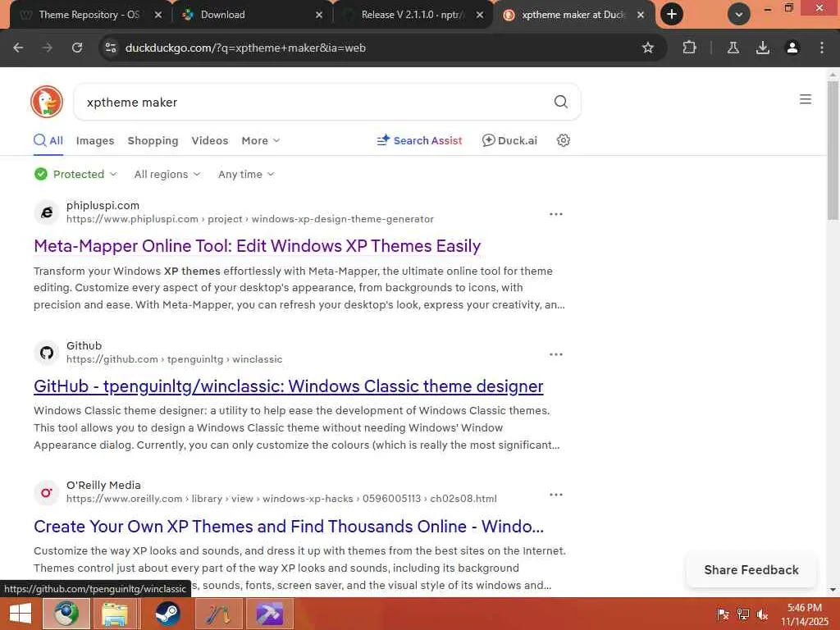The height and width of the screenshot is (630, 840).
Task: Click the oreilly.com URL breadcrumb
Action: tap(281, 499)
